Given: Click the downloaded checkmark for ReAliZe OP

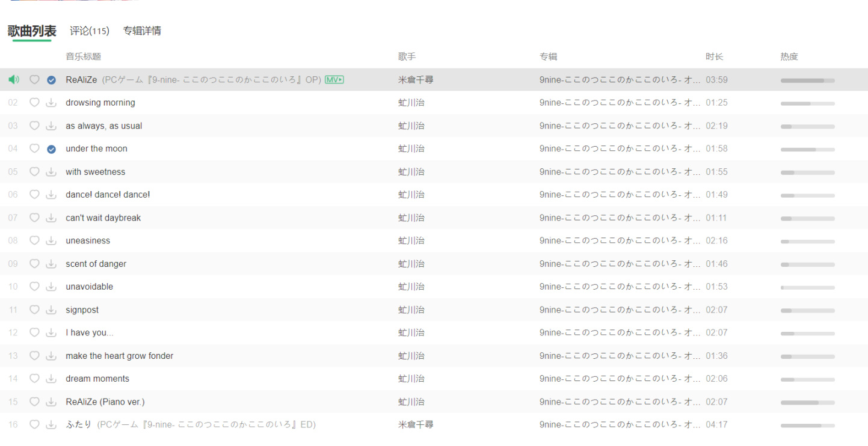Looking at the screenshot, I should coord(51,80).
